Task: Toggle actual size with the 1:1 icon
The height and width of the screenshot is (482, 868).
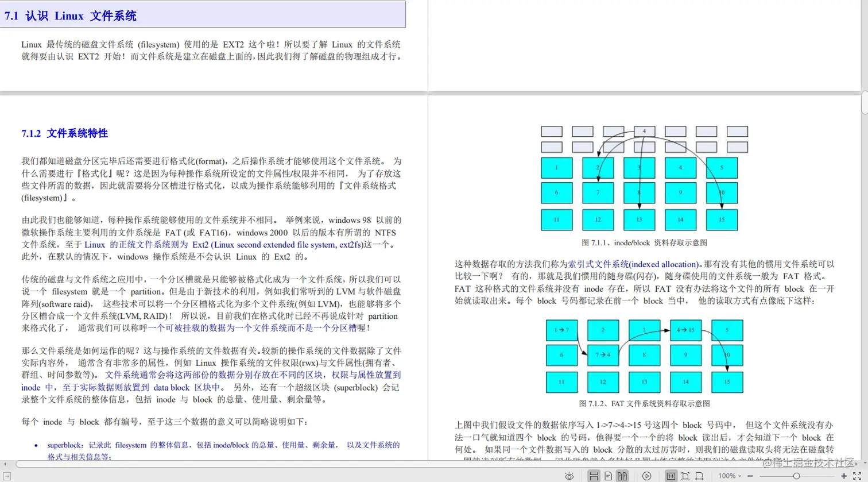Action: (x=671, y=476)
